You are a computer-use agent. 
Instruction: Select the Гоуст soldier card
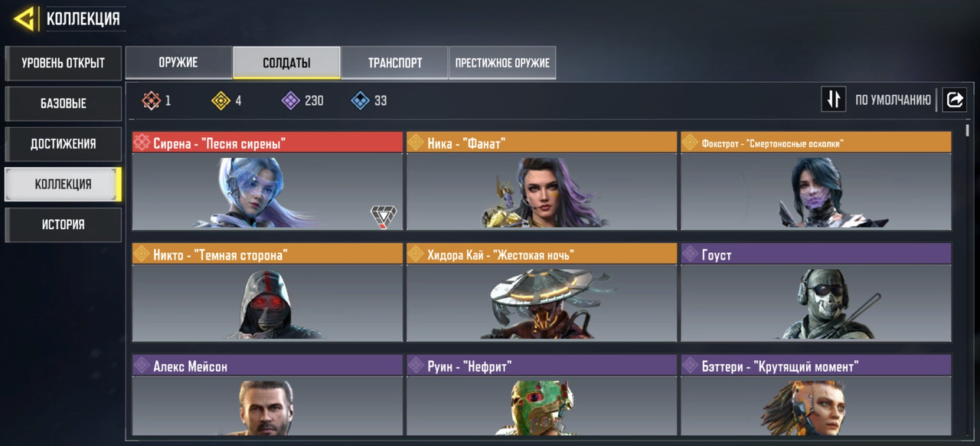click(x=816, y=292)
